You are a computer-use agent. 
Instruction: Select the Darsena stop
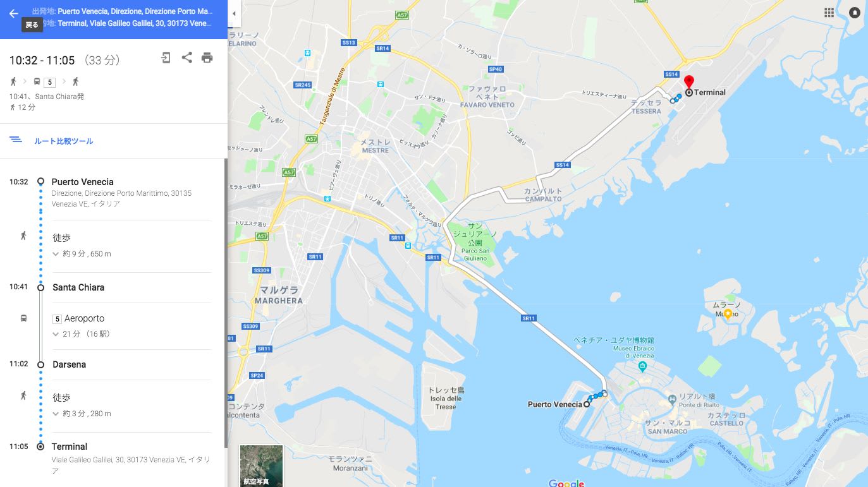[x=69, y=364]
